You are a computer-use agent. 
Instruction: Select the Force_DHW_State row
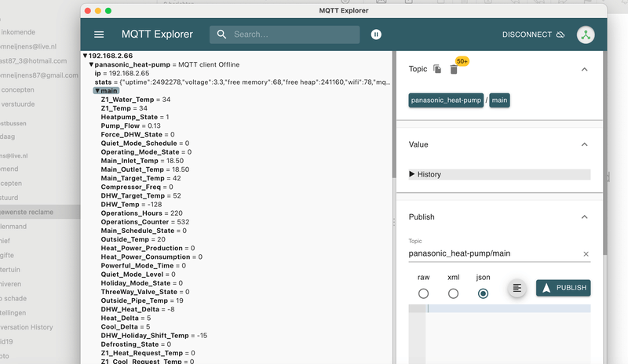138,135
